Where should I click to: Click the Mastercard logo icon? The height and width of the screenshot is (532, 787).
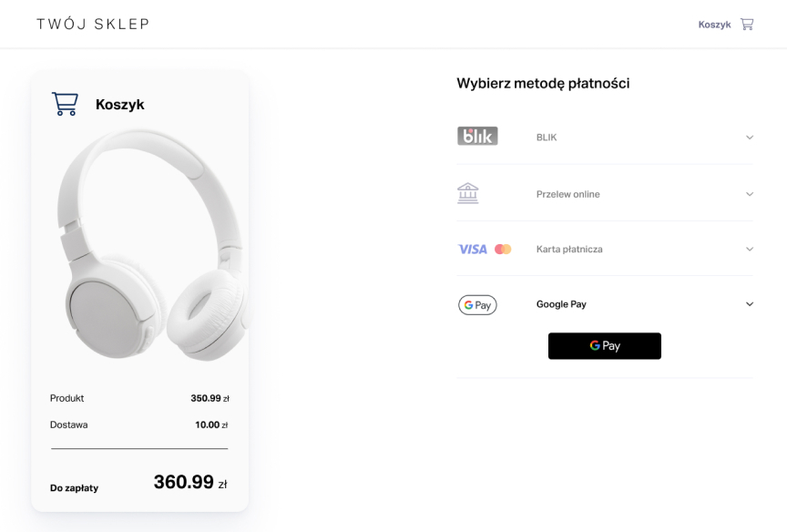(503, 249)
